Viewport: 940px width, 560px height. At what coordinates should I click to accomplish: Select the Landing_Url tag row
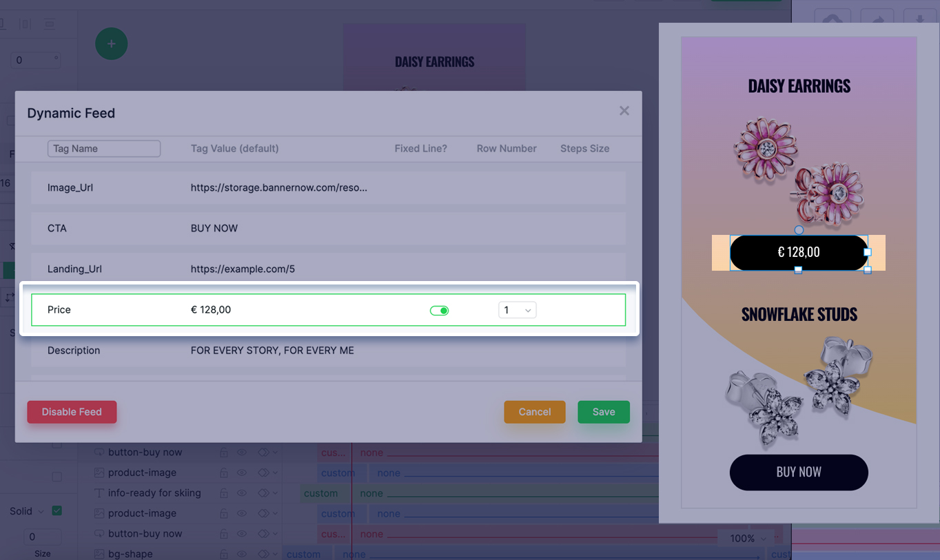(x=329, y=269)
